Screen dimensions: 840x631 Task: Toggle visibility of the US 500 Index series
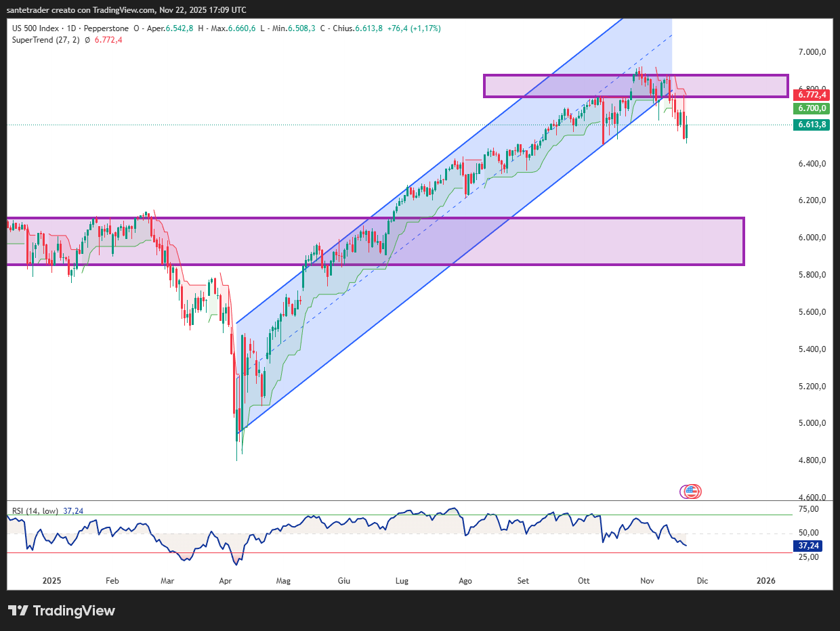pyautogui.click(x=34, y=28)
